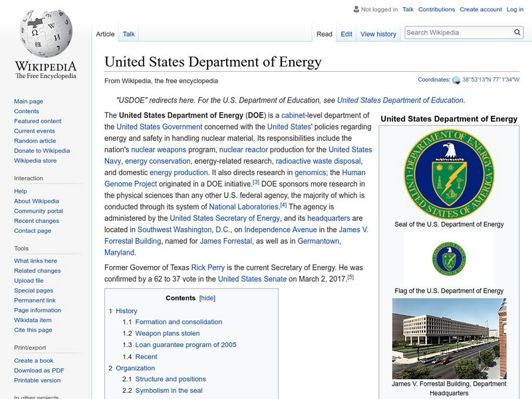Open the Related changes tool link
532x399 pixels.
tap(37, 271)
